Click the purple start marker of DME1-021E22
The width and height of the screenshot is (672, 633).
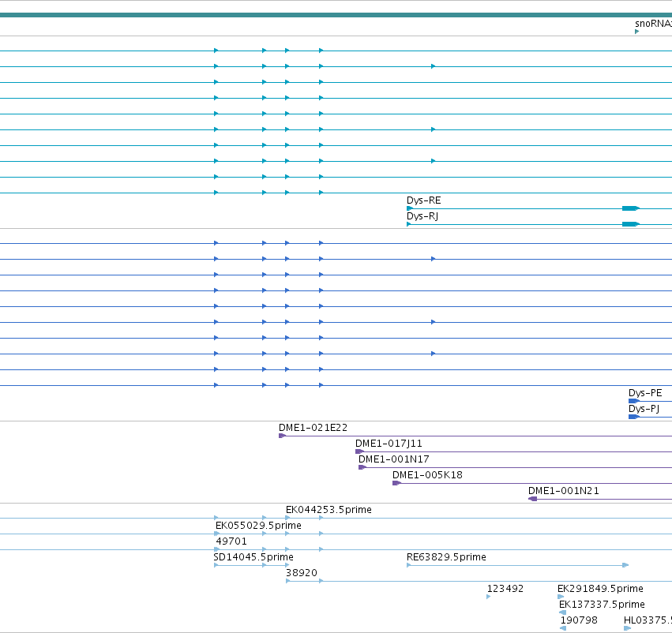tap(282, 436)
